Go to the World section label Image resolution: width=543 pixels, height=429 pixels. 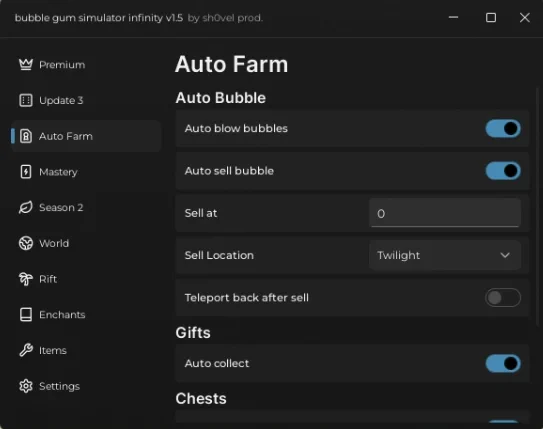[54, 243]
